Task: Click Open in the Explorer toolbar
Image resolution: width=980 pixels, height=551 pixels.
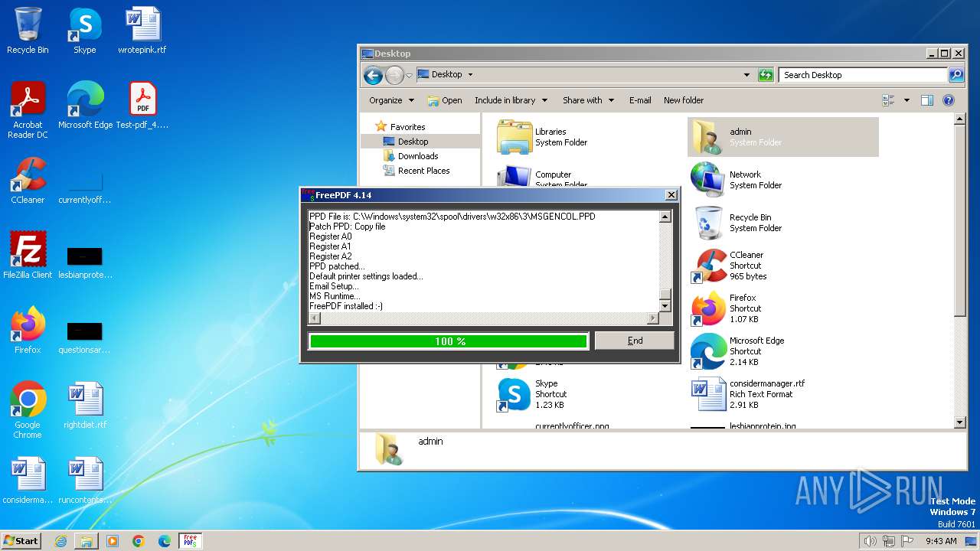Action: point(445,100)
